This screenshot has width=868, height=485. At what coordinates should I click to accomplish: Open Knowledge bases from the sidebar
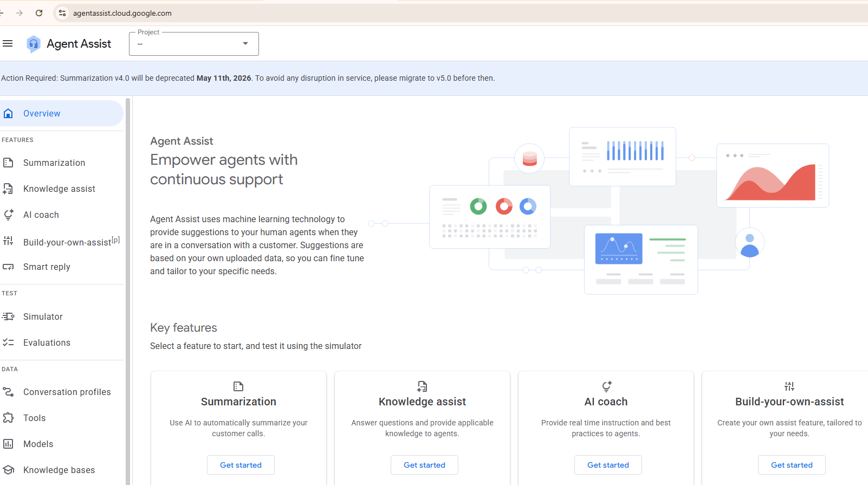point(61,470)
